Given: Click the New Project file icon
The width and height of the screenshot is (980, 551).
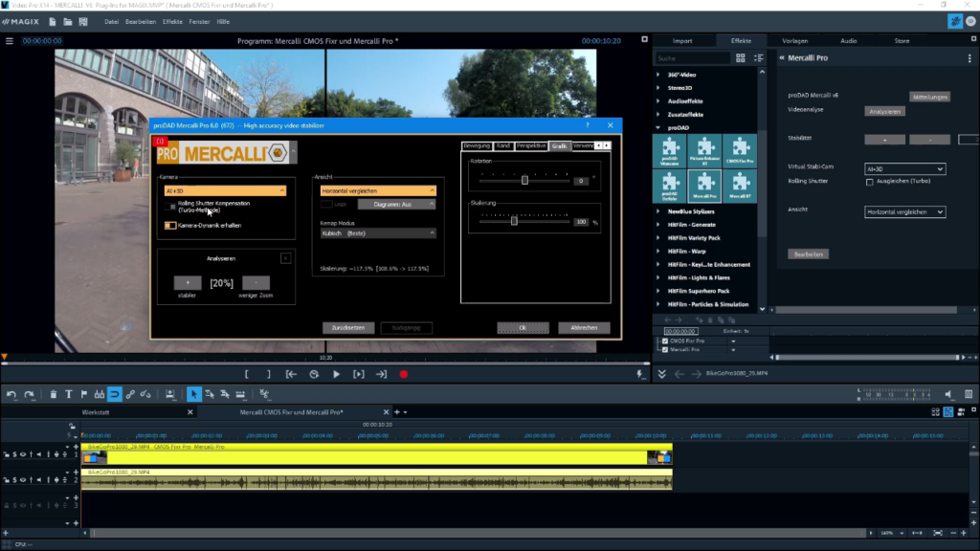Looking at the screenshot, I should tap(53, 22).
